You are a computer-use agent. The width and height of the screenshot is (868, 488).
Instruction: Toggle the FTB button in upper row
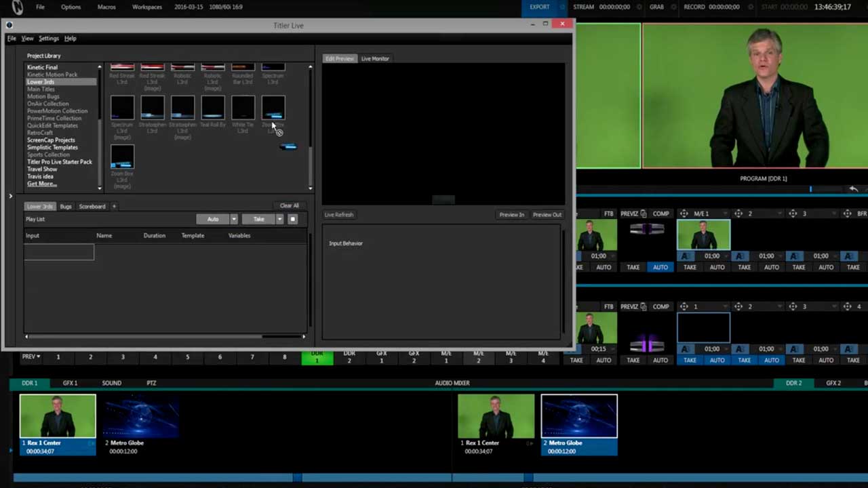pyautogui.click(x=608, y=213)
